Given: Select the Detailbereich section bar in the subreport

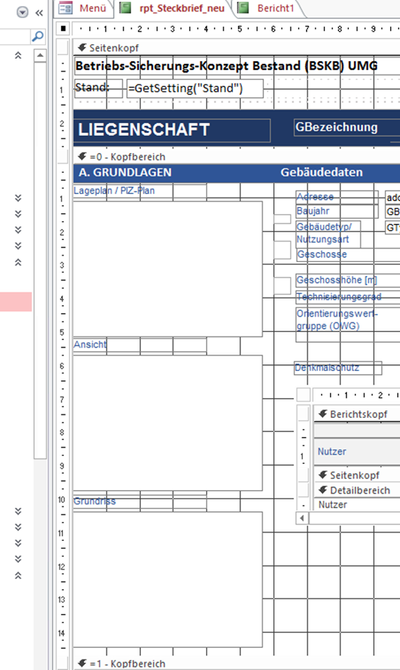Looking at the screenshot, I should pos(357,491).
